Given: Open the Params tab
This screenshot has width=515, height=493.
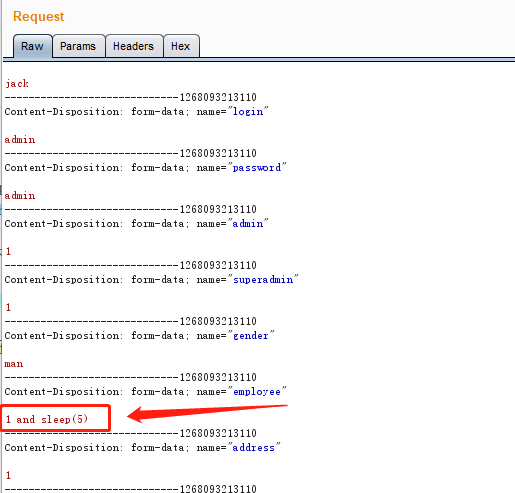Looking at the screenshot, I should click(78, 46).
